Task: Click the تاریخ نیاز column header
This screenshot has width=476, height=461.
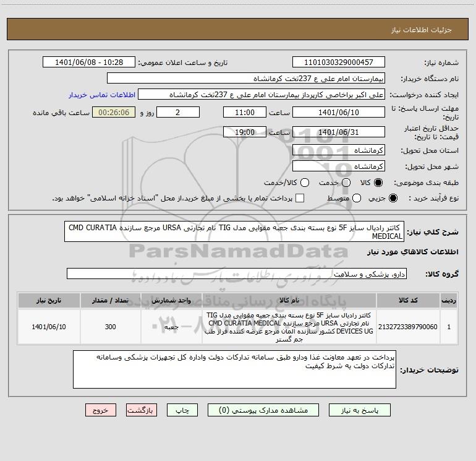Action: 49,300
